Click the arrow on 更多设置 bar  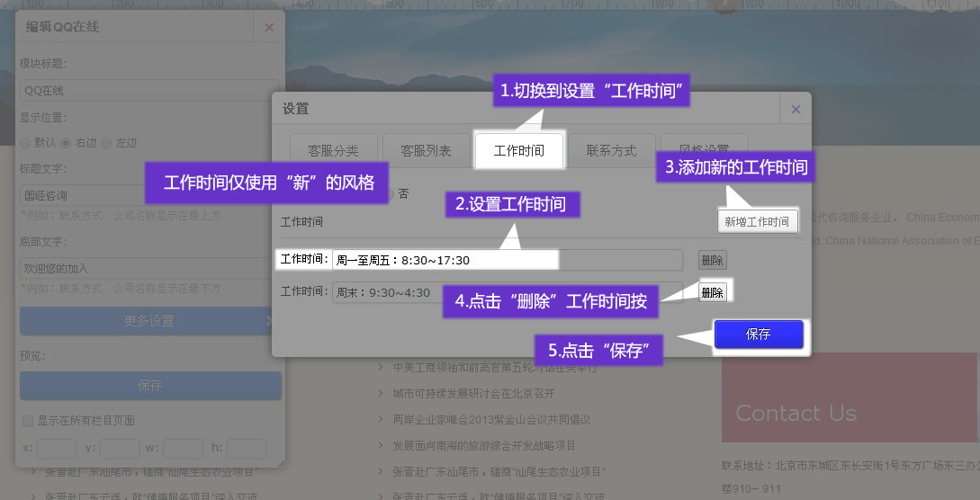coord(269,320)
